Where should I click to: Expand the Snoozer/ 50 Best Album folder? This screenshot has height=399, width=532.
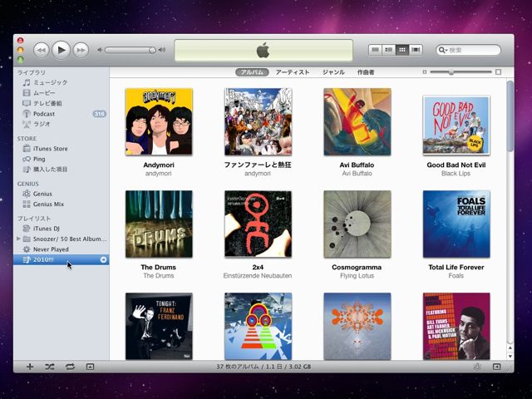[x=18, y=239]
